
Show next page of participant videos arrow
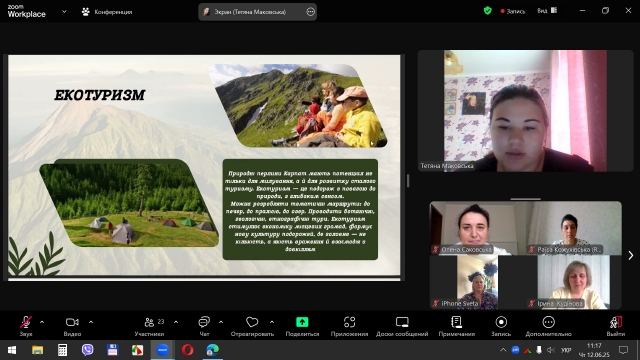631,255
